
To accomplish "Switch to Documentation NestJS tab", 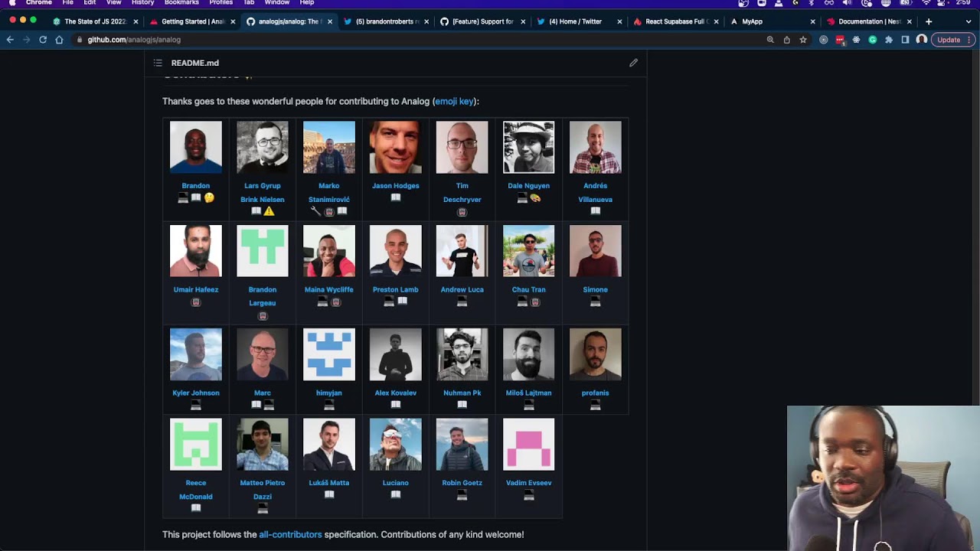I will (x=870, y=21).
